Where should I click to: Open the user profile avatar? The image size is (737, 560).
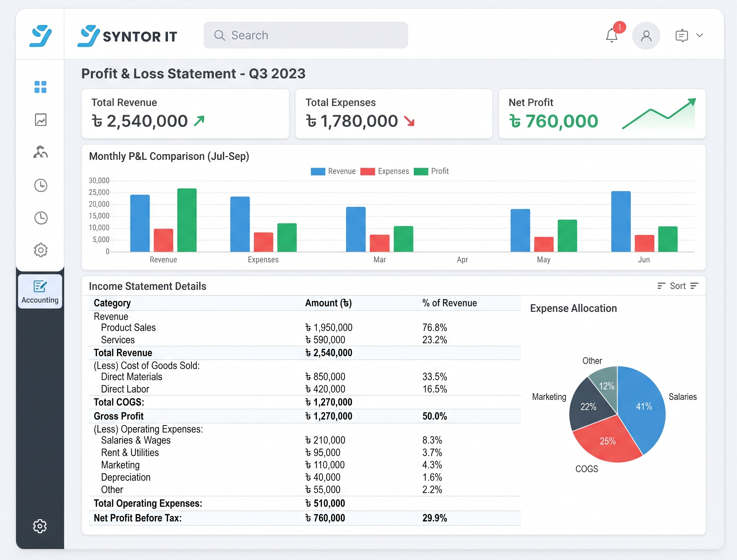646,36
